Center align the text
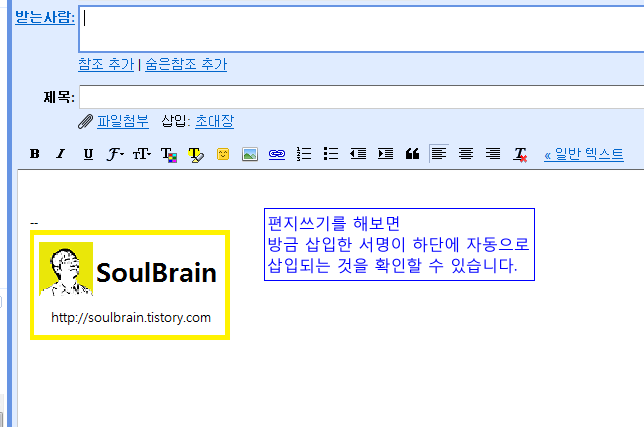This screenshot has height=427, width=644. 466,154
